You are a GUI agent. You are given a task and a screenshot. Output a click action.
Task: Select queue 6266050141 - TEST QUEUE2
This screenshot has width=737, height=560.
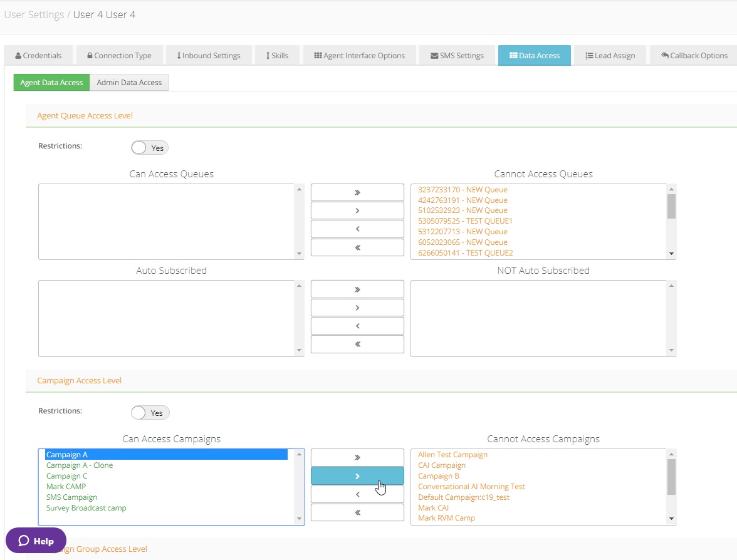point(465,253)
